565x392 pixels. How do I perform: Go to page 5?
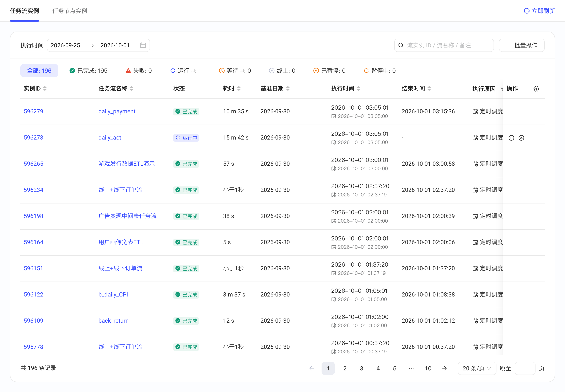[394, 368]
